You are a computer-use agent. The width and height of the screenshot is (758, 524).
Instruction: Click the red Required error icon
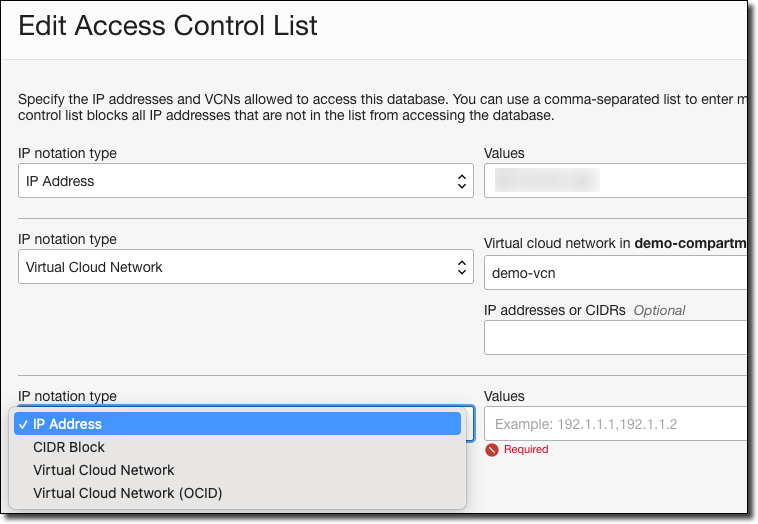[x=492, y=450]
